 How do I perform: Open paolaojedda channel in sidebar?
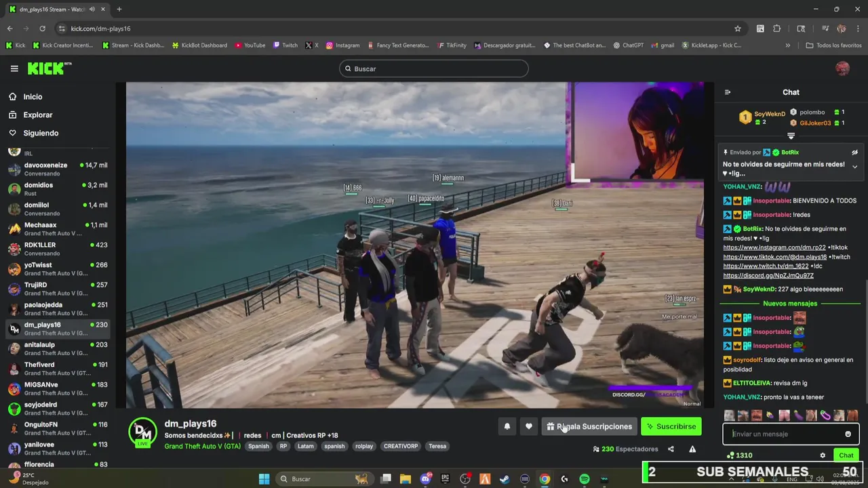click(x=58, y=309)
